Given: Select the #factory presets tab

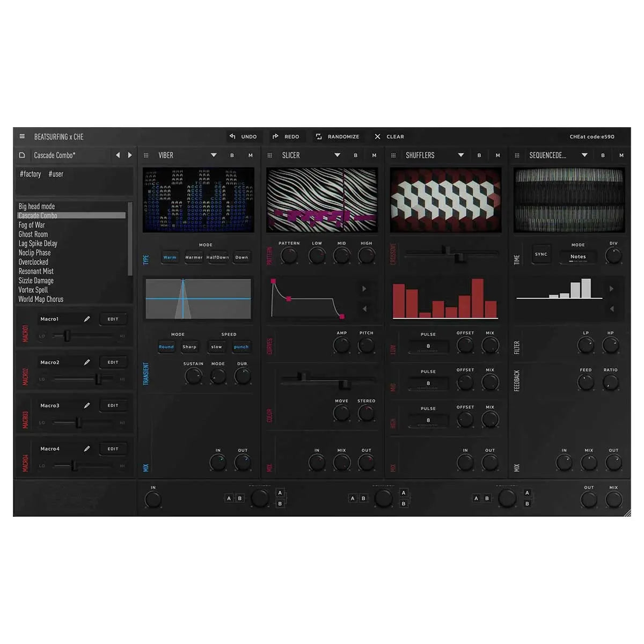Looking at the screenshot, I should pos(30,174).
